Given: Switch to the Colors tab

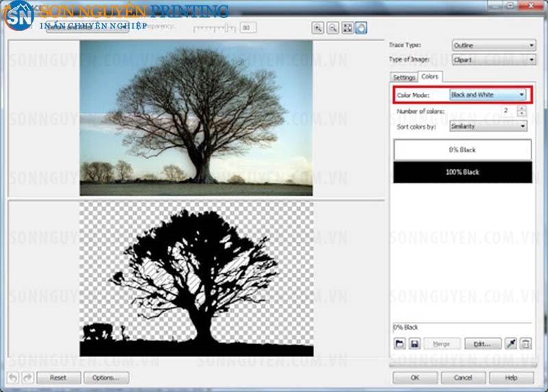Looking at the screenshot, I should click(430, 76).
